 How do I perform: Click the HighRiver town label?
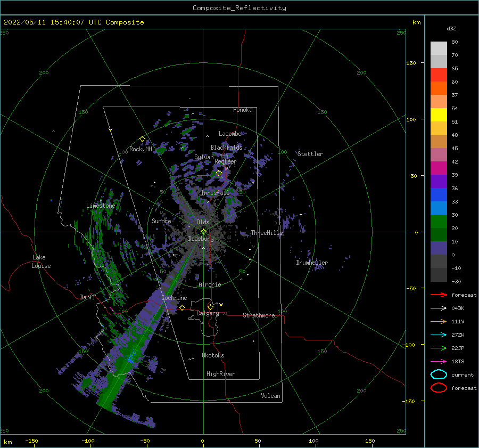[x=221, y=374]
